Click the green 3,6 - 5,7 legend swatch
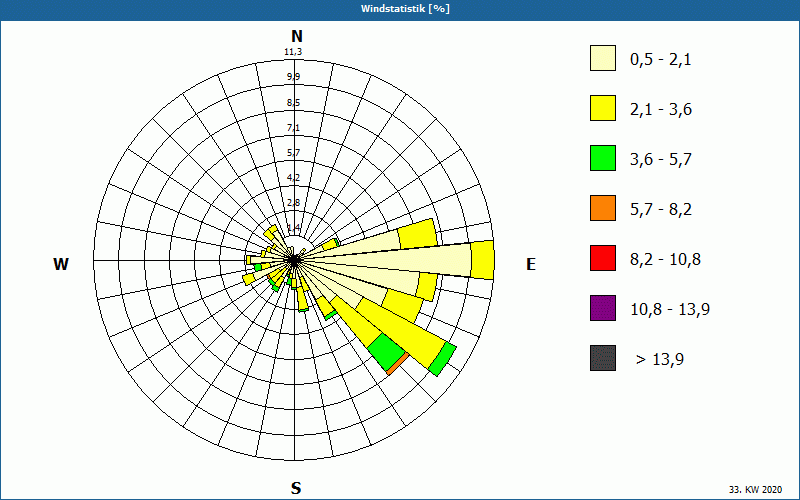 point(603,158)
